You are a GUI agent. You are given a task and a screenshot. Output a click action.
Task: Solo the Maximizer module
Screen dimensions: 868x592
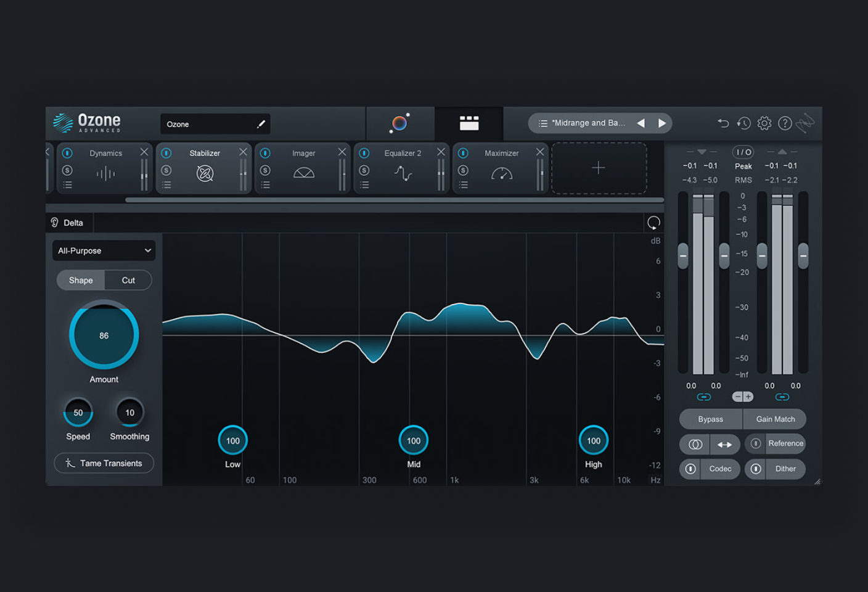463,170
